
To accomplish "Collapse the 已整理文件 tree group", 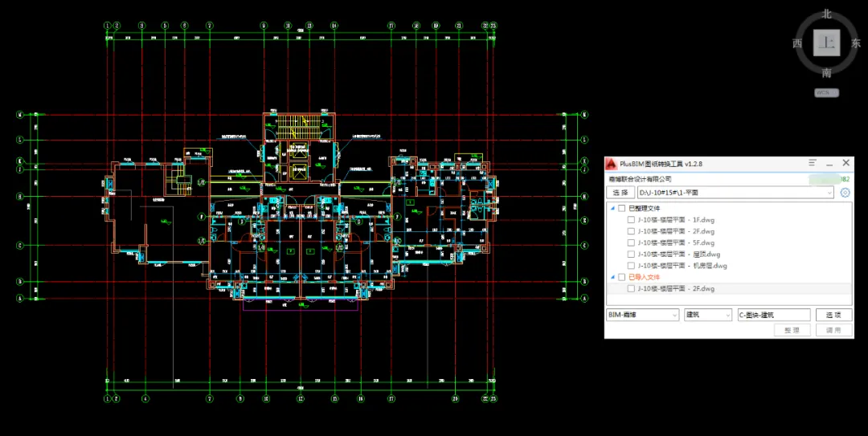I will pos(612,209).
